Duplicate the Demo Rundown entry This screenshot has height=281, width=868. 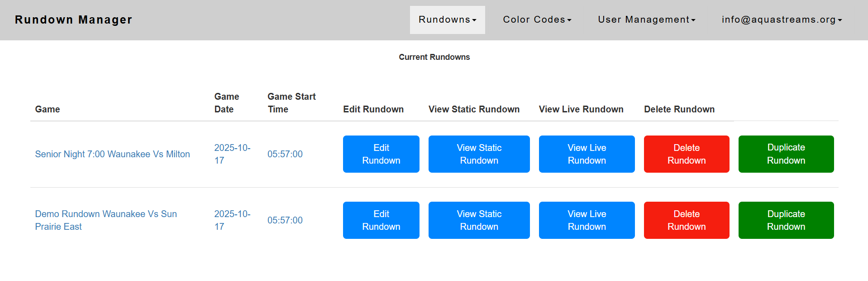point(786,220)
